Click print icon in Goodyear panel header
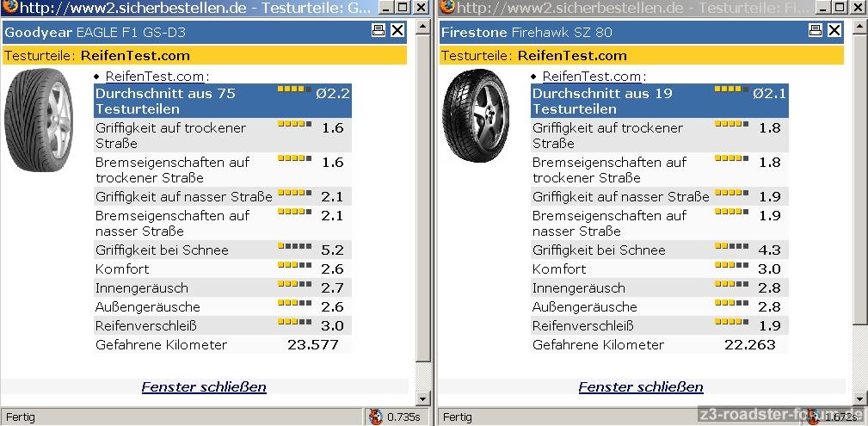The height and width of the screenshot is (426, 868). [379, 31]
